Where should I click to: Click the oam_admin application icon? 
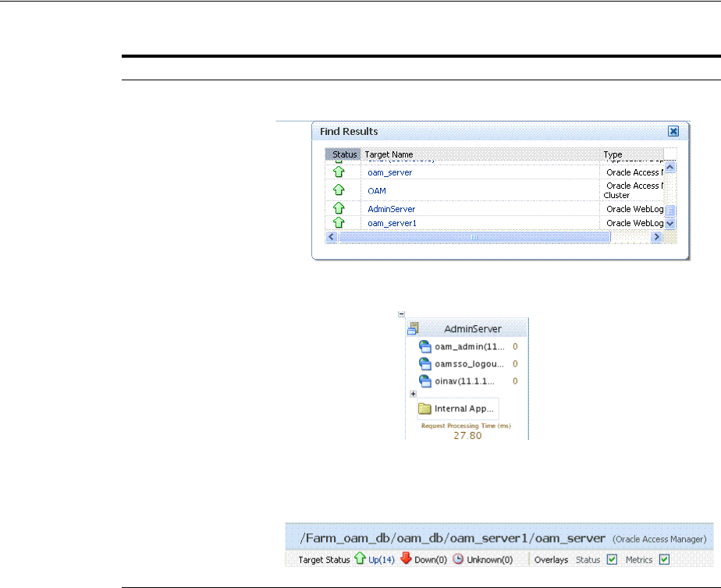tap(424, 346)
